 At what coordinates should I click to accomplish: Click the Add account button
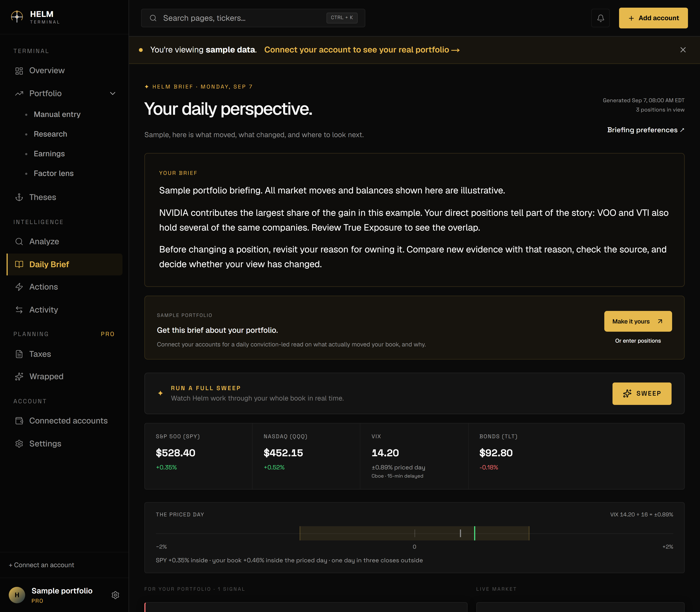tap(653, 18)
